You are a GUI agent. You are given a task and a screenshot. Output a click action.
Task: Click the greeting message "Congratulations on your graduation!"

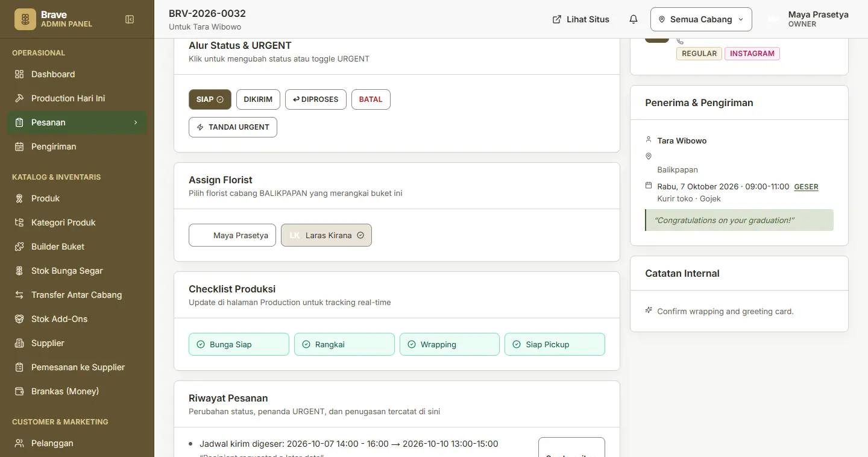(x=739, y=220)
